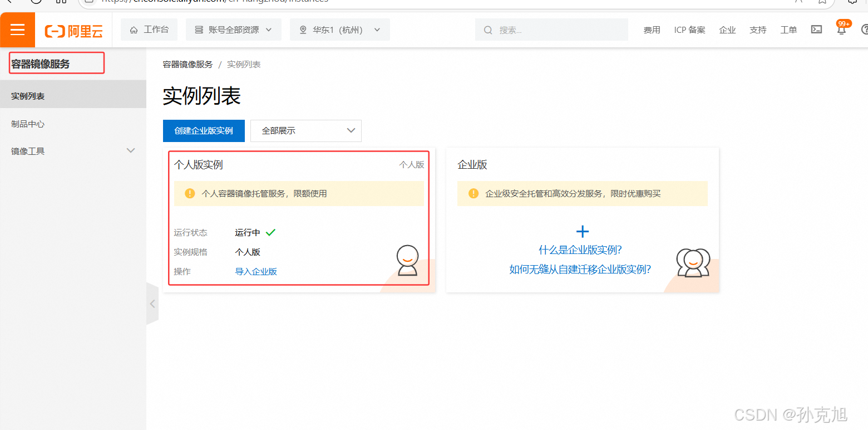This screenshot has height=430, width=868.
Task: Launch the Cloud Shell terminal icon
Action: point(816,30)
